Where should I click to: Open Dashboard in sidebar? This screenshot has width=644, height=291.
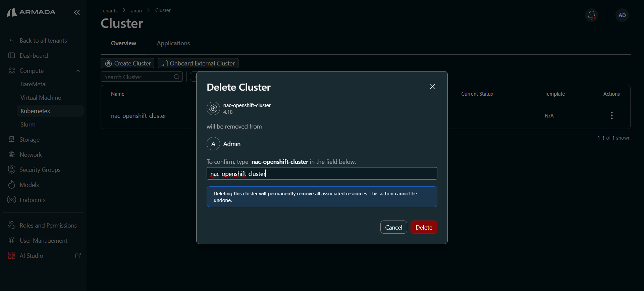34,56
